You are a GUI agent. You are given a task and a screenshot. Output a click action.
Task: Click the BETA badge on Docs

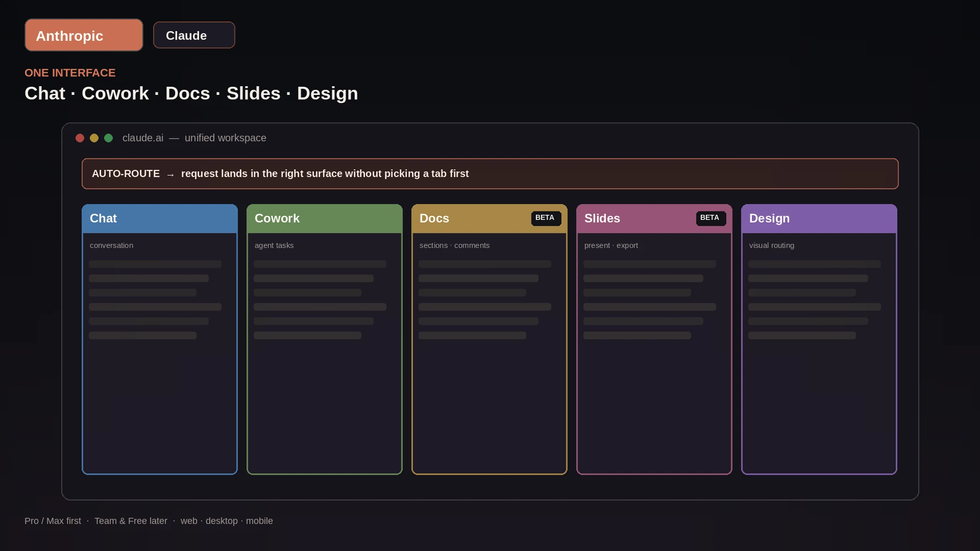click(x=546, y=218)
